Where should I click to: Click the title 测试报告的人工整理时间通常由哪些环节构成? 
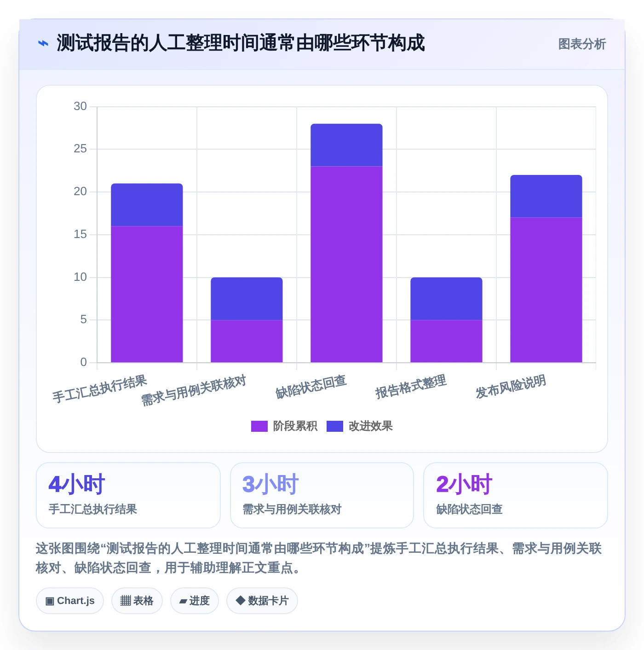(241, 43)
